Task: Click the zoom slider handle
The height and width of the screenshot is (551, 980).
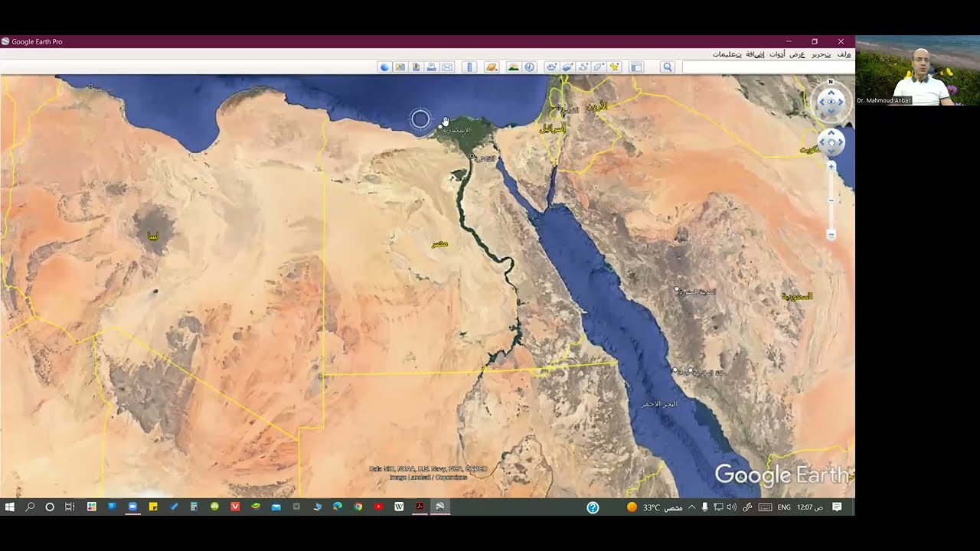Action: (831, 201)
